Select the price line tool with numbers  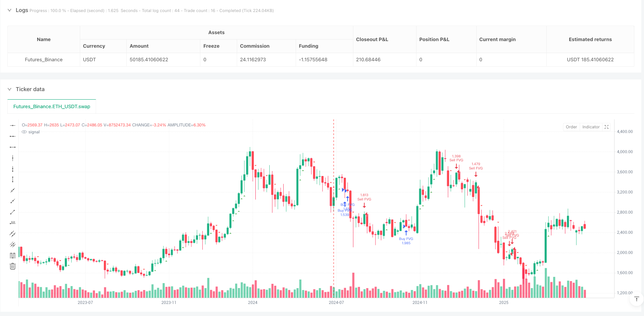point(13,223)
